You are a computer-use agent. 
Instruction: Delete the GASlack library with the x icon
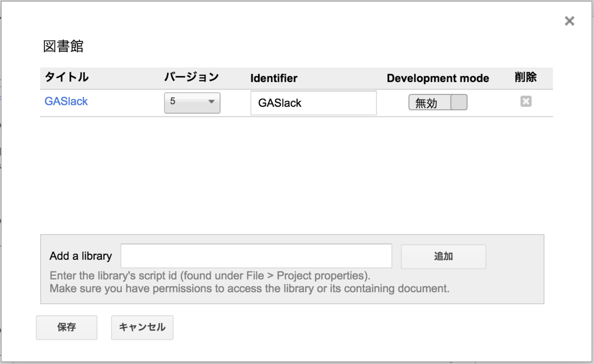pyautogui.click(x=526, y=101)
